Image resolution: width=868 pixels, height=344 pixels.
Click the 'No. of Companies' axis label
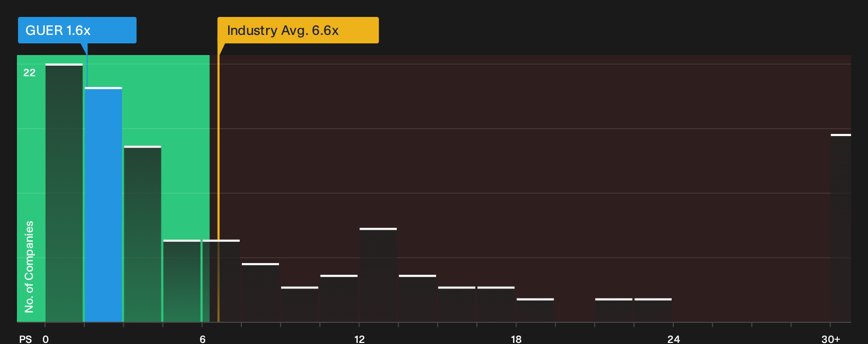pyautogui.click(x=29, y=266)
